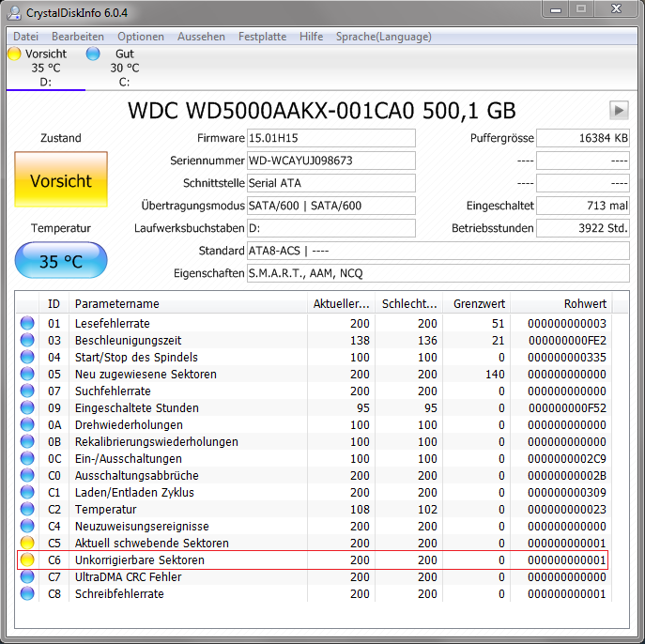The image size is (645, 644).
Task: Click status orb of Start/Stop des Spindels row
Action: pos(27,357)
